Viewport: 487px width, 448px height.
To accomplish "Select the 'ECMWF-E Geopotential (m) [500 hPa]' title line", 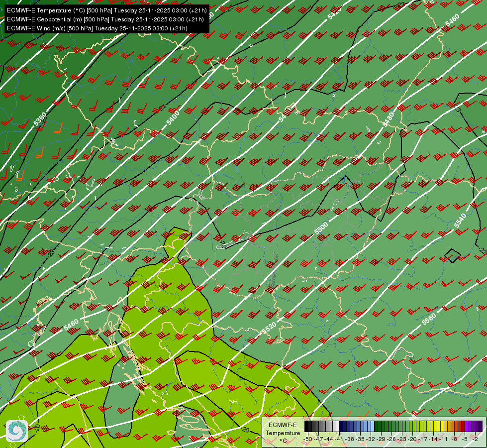I will click(x=105, y=19).
